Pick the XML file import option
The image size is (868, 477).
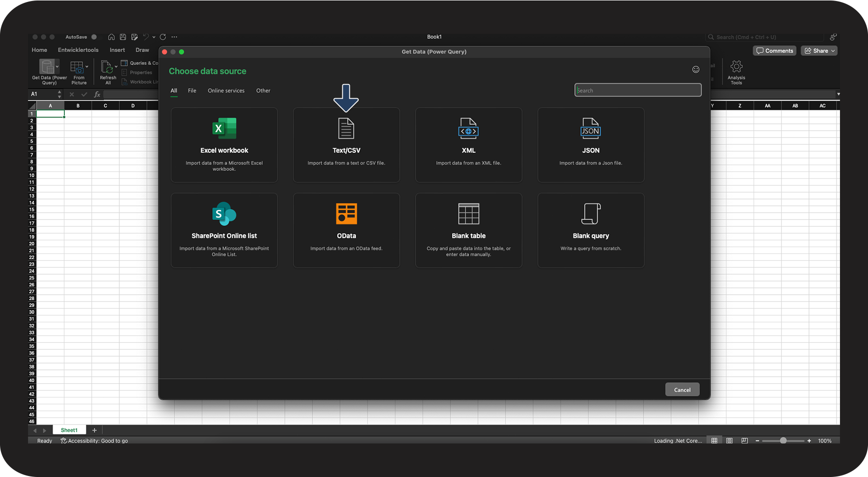[x=468, y=145]
